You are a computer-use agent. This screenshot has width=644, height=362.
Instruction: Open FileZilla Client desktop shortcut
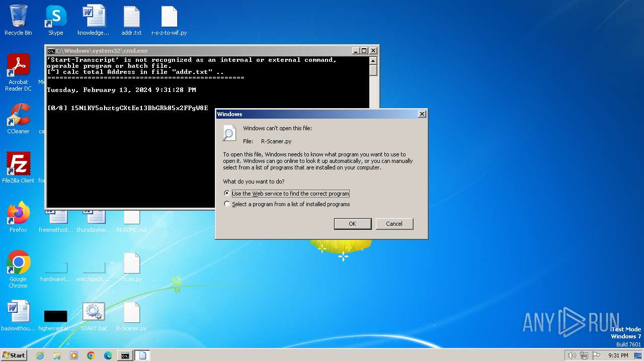tap(18, 167)
